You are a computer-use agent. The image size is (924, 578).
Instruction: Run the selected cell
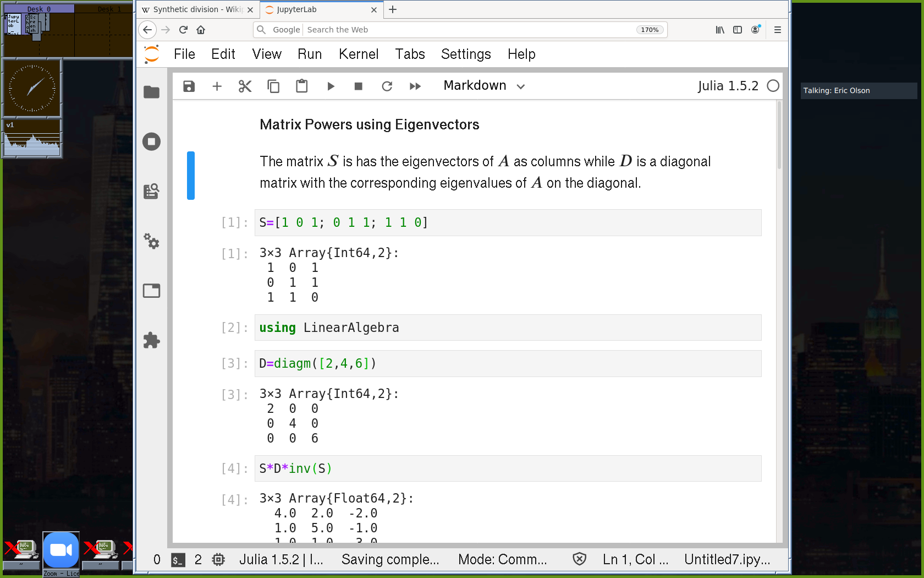pos(331,86)
